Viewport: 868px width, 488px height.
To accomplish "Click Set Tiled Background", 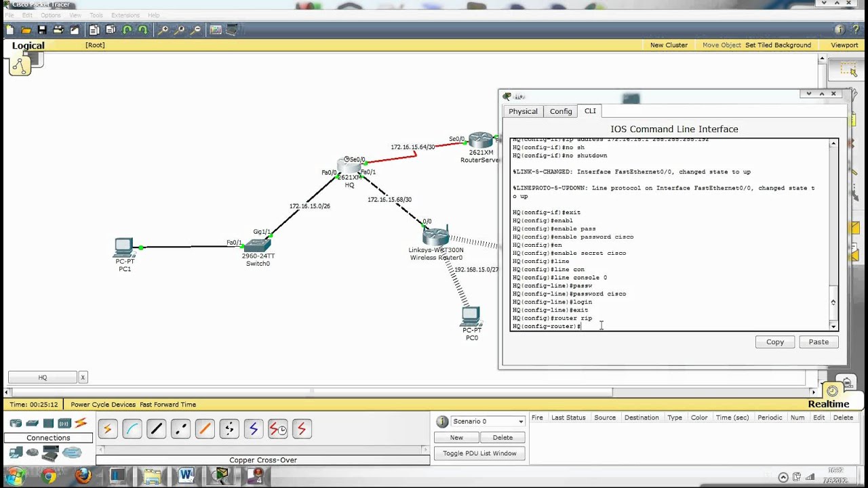I will (x=778, y=45).
